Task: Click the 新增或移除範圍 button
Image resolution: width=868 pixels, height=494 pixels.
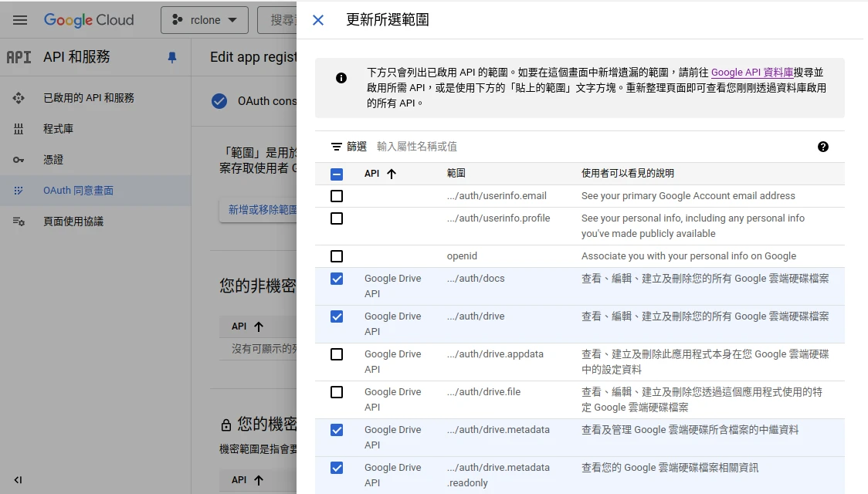Action: (x=261, y=210)
